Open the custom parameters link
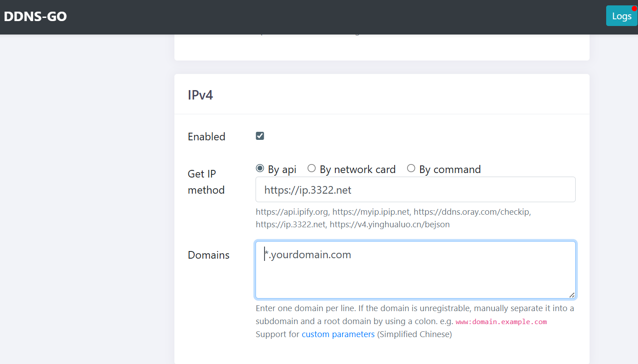The image size is (638, 364). pyautogui.click(x=338, y=334)
